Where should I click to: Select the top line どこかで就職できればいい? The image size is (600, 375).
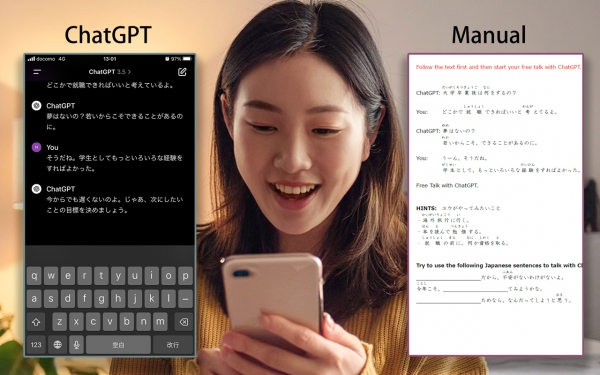point(110,85)
